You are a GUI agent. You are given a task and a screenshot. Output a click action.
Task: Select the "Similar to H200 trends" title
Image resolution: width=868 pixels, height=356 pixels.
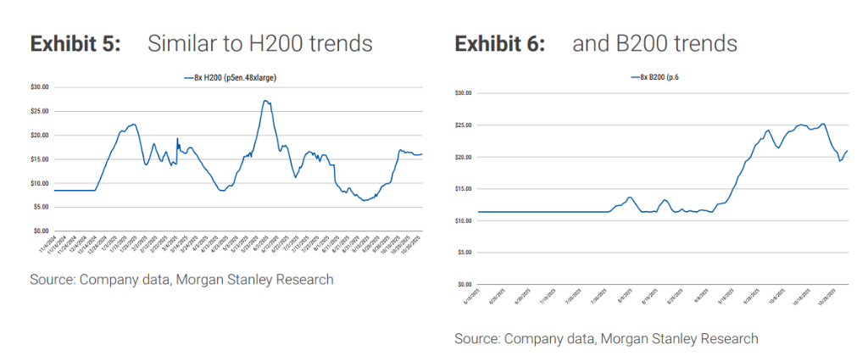(x=260, y=44)
